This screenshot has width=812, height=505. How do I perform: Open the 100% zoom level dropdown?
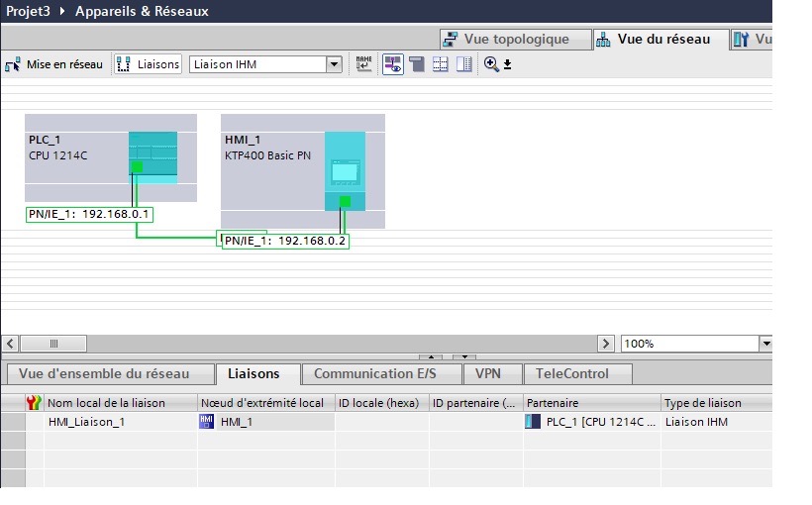764,344
